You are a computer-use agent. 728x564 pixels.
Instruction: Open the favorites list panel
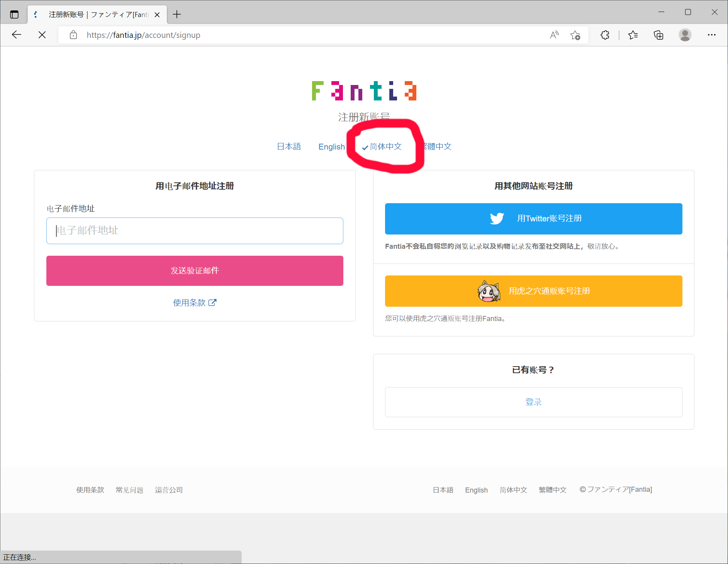633,35
